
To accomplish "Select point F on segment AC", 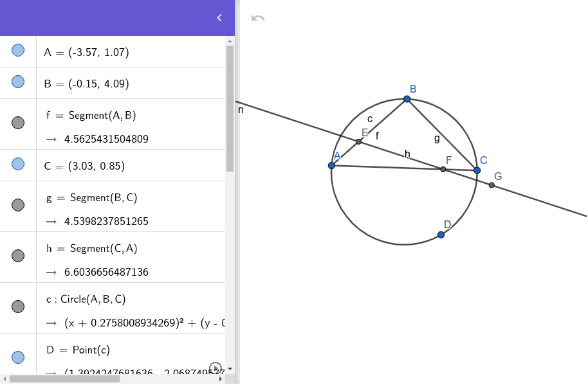I will [x=443, y=169].
